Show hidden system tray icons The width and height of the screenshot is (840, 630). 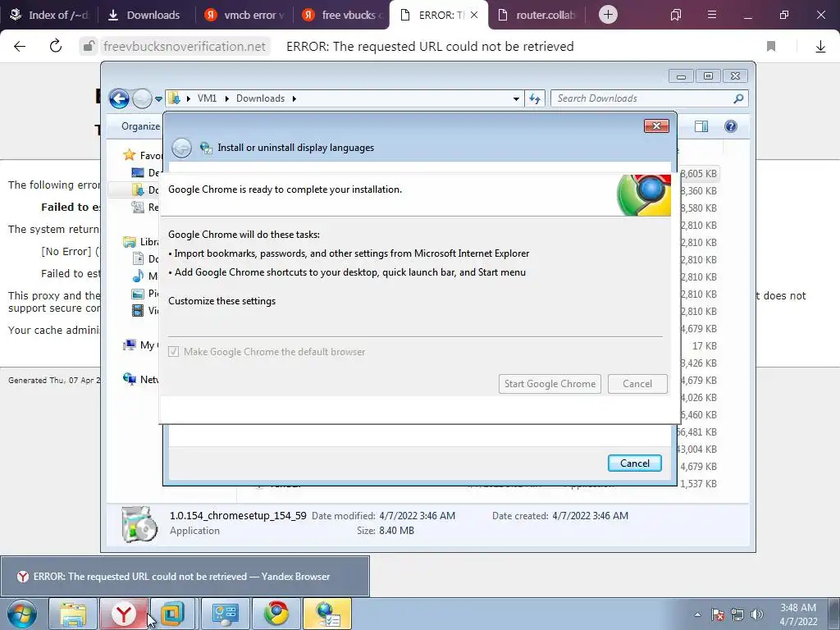tap(697, 614)
